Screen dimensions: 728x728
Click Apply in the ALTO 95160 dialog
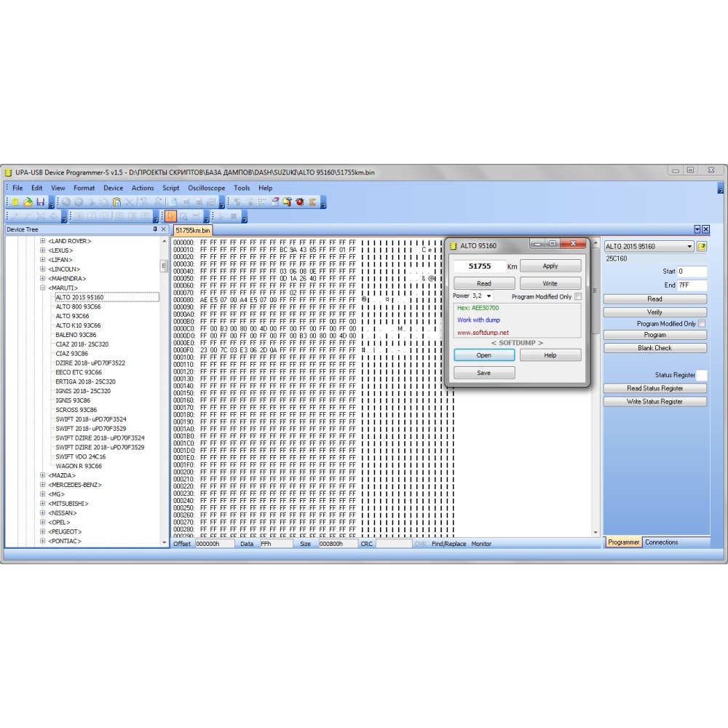point(550,266)
